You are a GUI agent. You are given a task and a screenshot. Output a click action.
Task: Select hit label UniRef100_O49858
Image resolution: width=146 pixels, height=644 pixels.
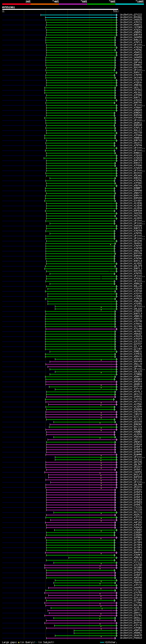pos(131,37)
